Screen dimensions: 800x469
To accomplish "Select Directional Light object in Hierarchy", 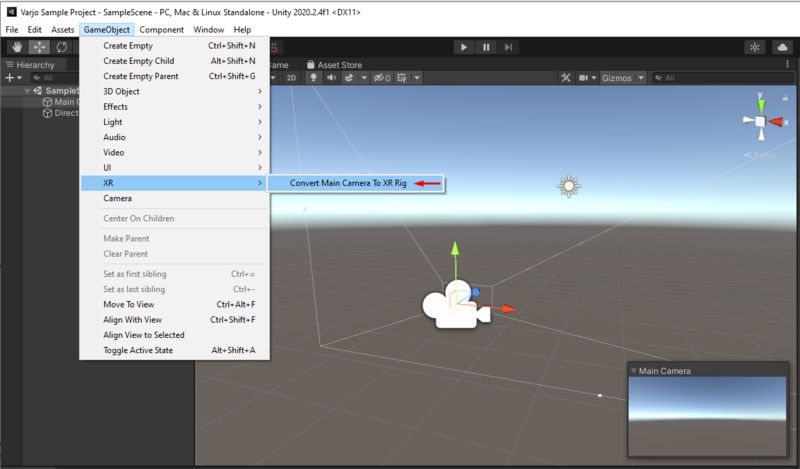I will pyautogui.click(x=61, y=113).
